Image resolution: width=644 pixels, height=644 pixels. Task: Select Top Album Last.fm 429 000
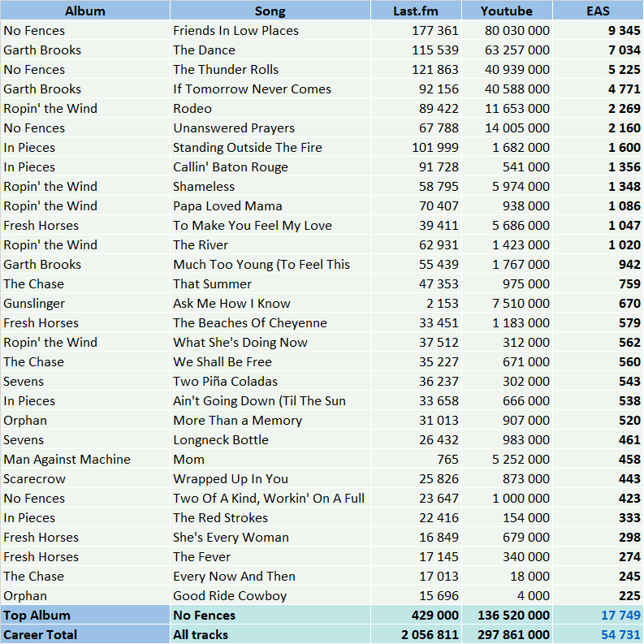[x=416, y=616]
